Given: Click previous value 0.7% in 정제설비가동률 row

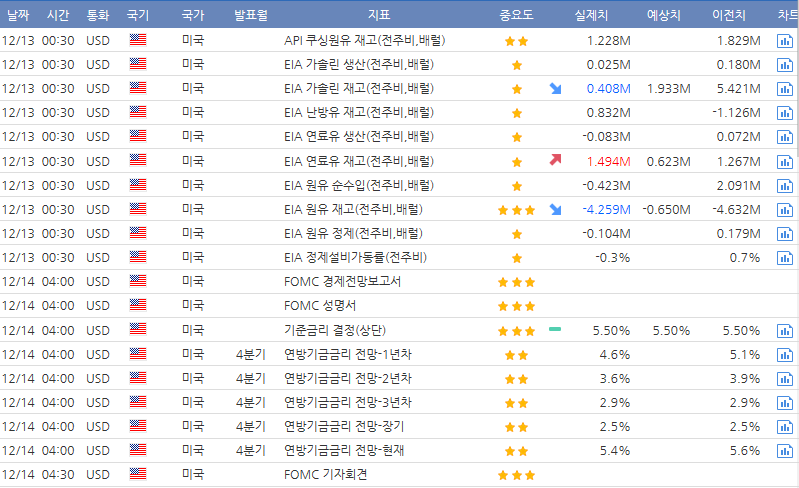Looking at the screenshot, I should click(x=745, y=258).
